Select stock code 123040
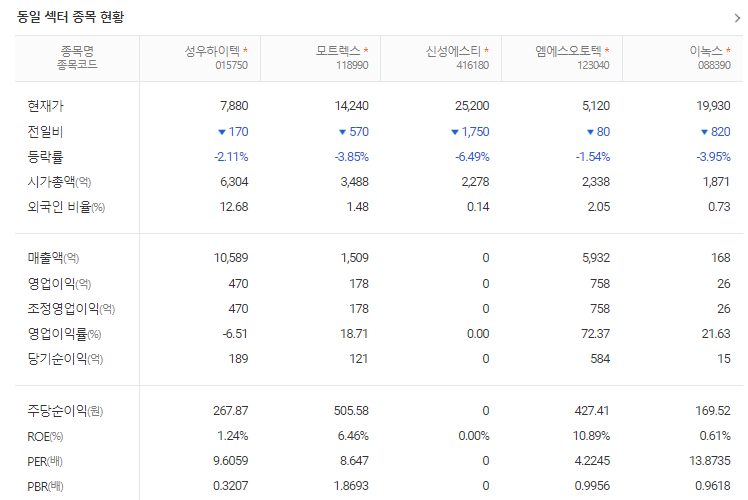This screenshot has width=748, height=500. pyautogui.click(x=593, y=65)
